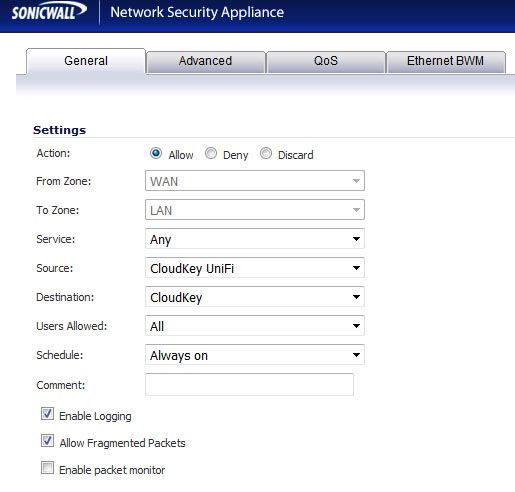Image resolution: width=515 pixels, height=492 pixels.
Task: Click the Destination: label
Action: pyautogui.click(x=65, y=297)
